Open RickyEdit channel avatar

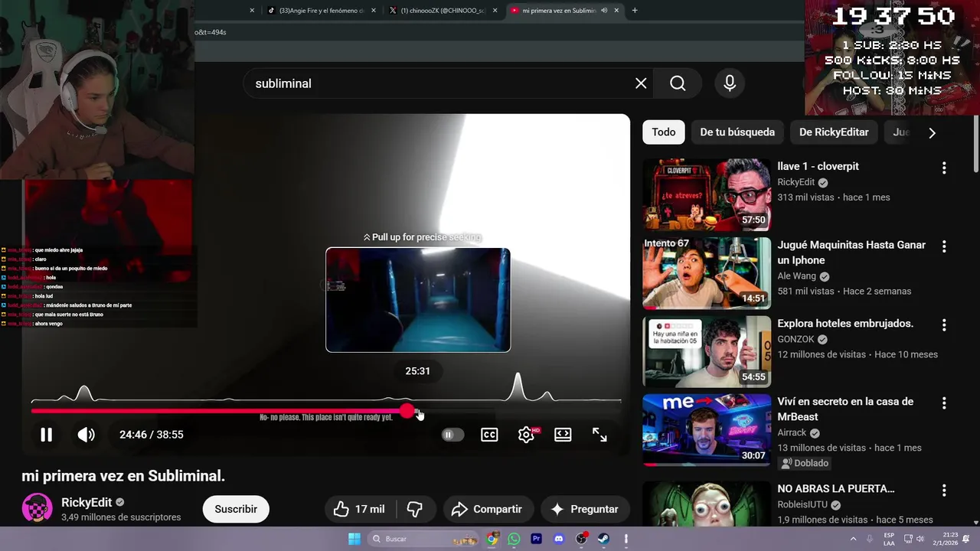(x=37, y=509)
